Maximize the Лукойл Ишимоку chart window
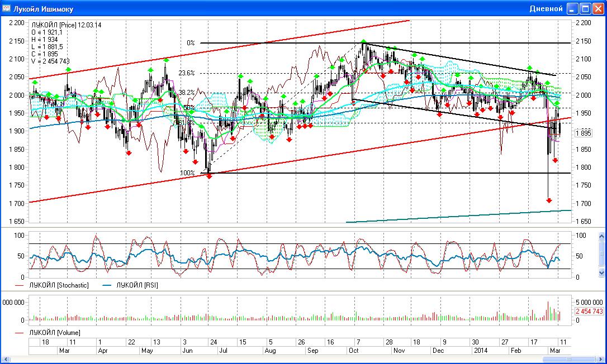The height and width of the screenshot is (364, 607). (x=585, y=8)
